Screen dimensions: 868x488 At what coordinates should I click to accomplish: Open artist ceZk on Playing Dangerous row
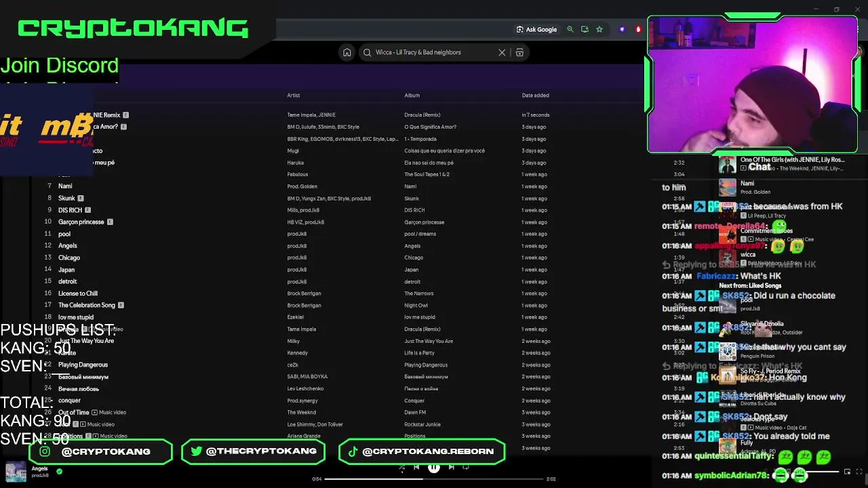pyautogui.click(x=292, y=365)
